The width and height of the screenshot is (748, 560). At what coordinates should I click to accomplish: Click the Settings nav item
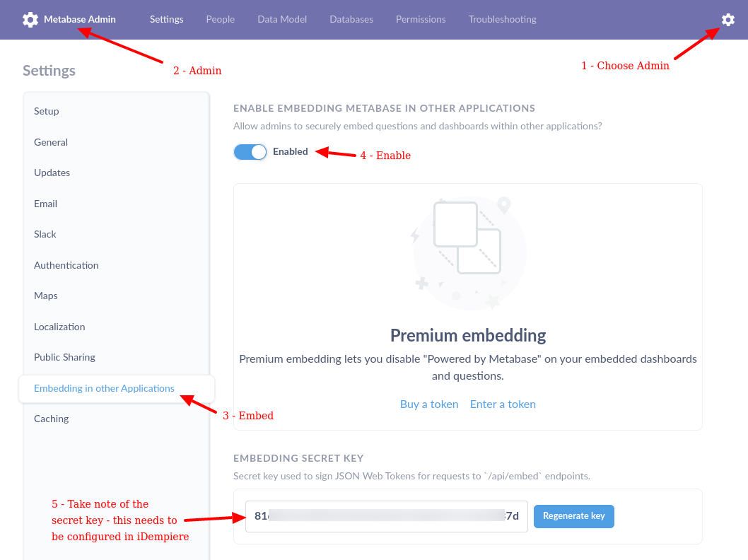point(166,20)
